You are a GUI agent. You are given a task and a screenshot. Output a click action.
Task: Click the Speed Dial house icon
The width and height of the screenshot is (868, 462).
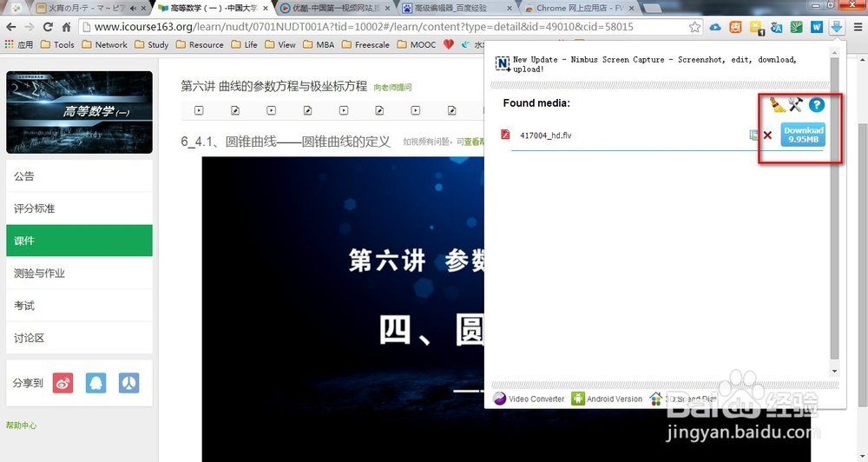(656, 399)
